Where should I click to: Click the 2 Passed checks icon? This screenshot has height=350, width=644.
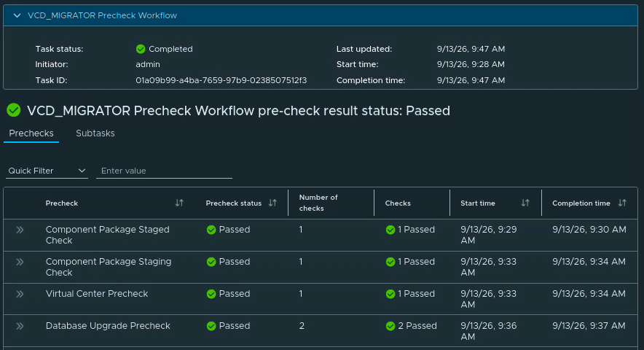pos(390,326)
